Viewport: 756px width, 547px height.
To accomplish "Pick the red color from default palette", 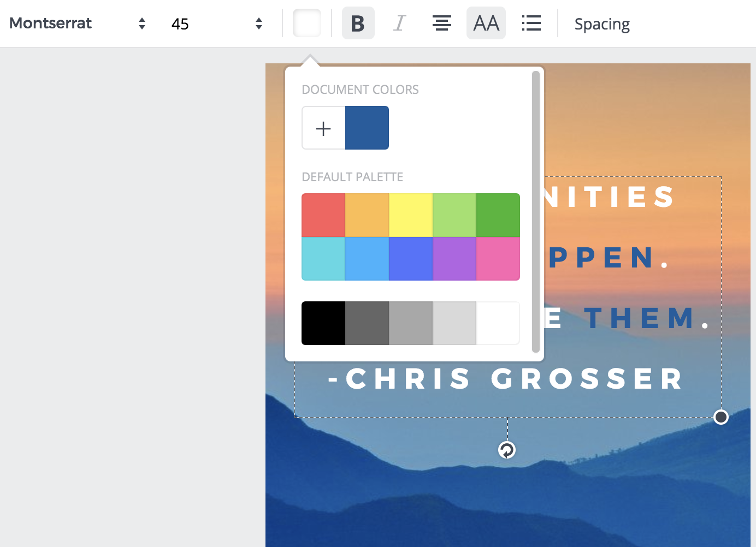I will (323, 215).
